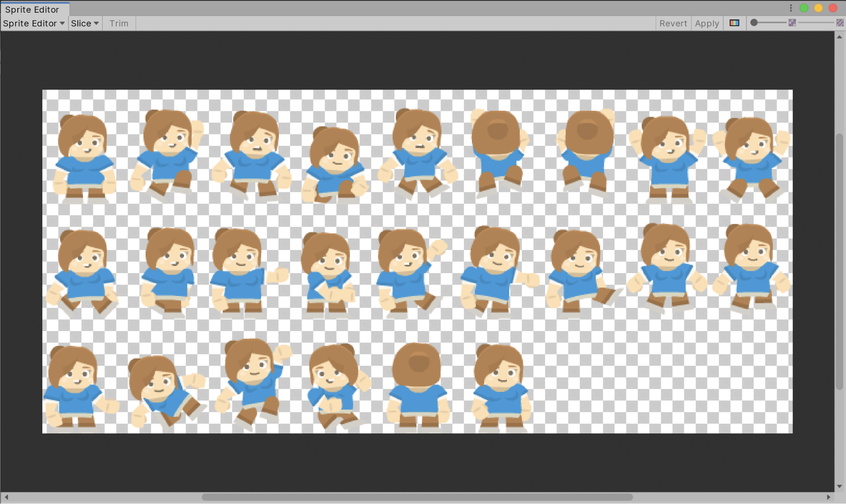Click the Sprite Editor menu tab

tap(33, 9)
